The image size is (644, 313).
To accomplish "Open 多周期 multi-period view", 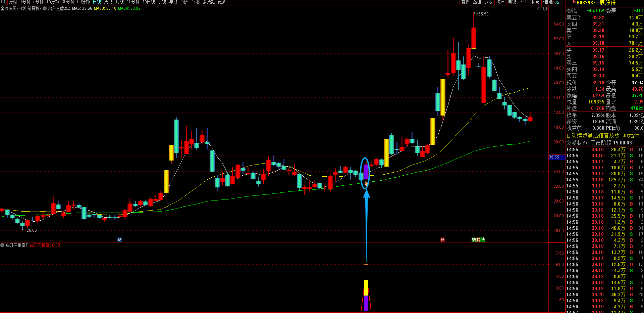I will [x=209, y=2].
